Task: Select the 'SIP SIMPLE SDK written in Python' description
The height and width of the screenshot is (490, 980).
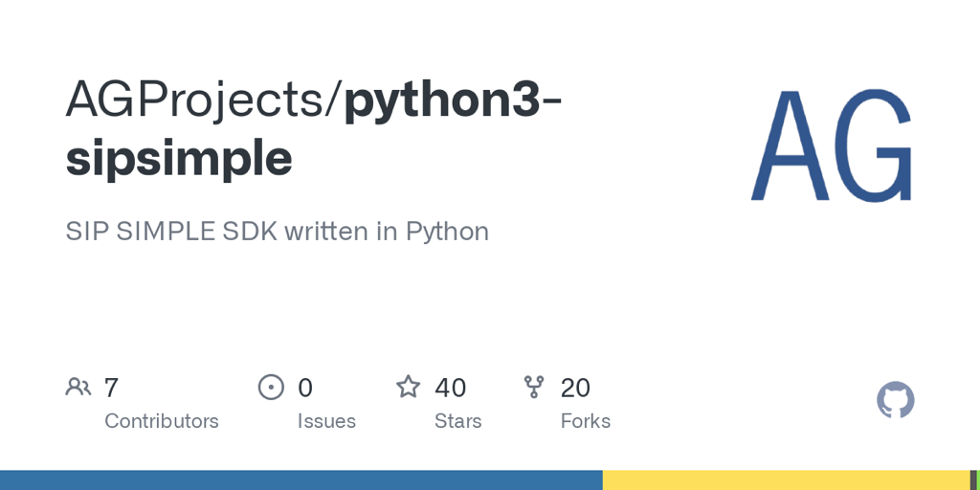Action: pyautogui.click(x=277, y=231)
